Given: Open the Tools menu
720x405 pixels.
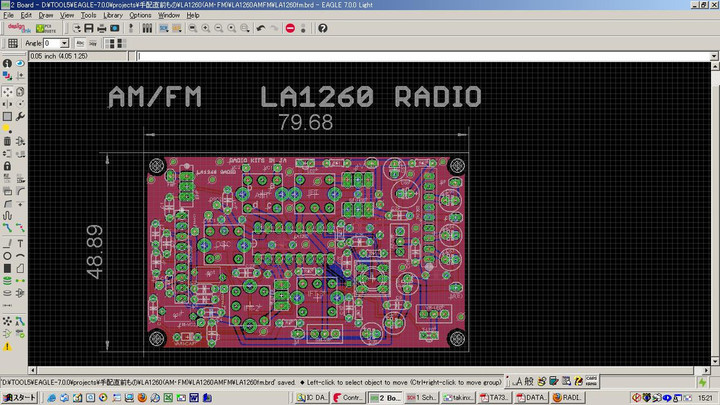Looking at the screenshot, I should 88,16.
